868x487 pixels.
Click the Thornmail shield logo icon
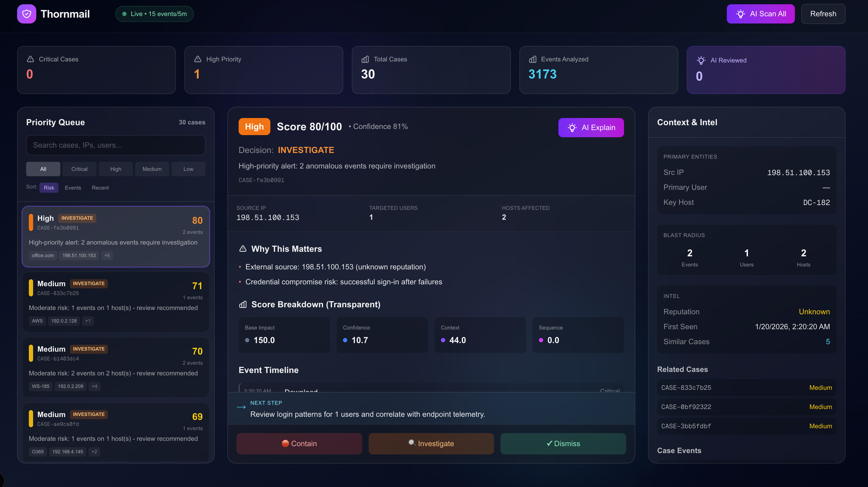(x=27, y=14)
